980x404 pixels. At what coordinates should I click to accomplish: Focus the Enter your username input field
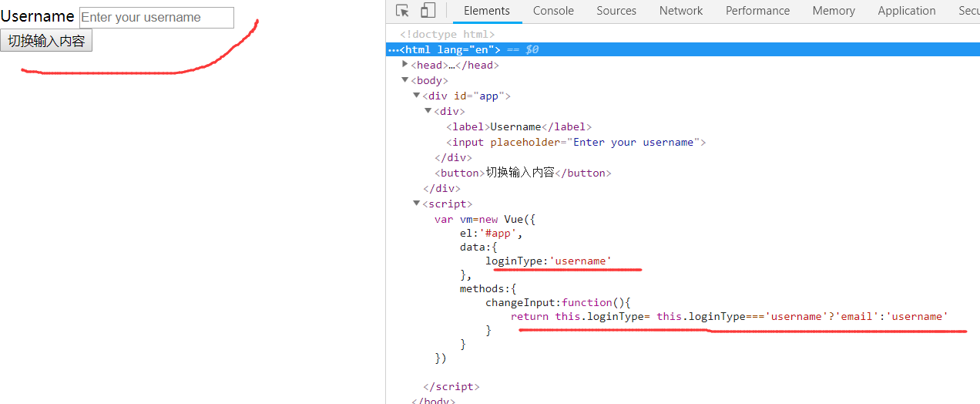[156, 18]
